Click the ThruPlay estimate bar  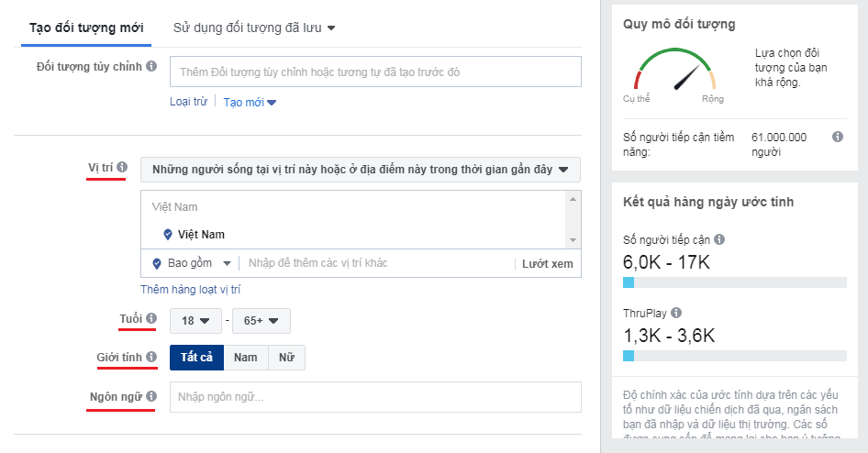[x=735, y=356]
